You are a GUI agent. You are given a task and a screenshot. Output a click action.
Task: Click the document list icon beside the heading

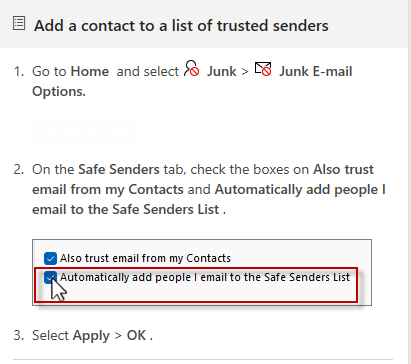19,24
